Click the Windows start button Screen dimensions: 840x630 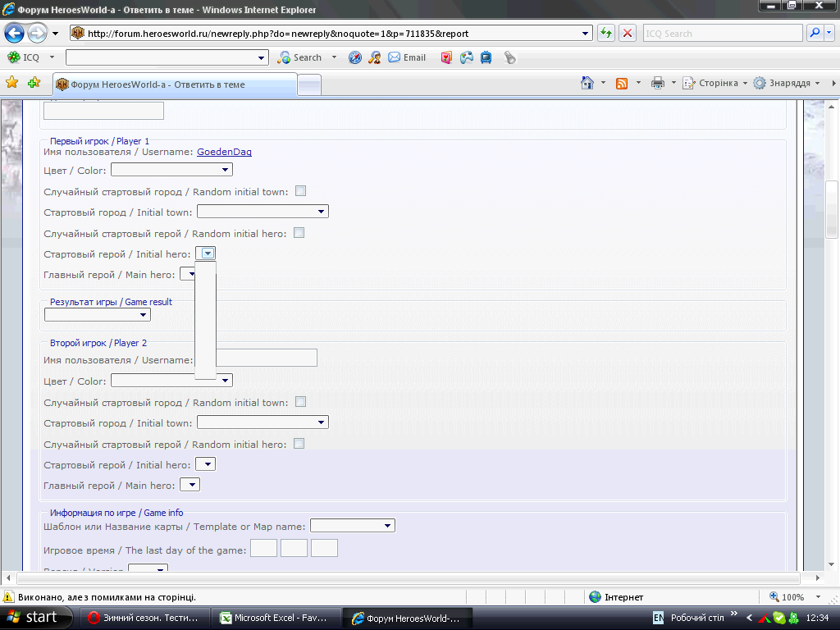coord(36,618)
